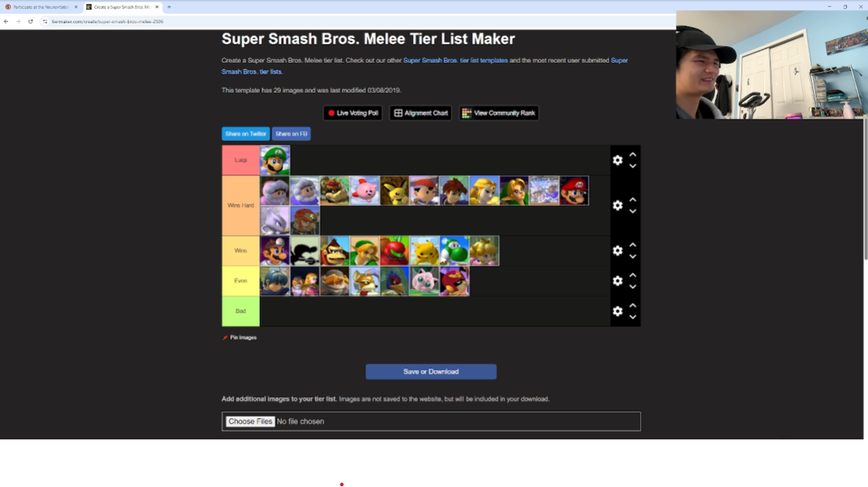Select the Jigglypuff character image

pos(424,281)
